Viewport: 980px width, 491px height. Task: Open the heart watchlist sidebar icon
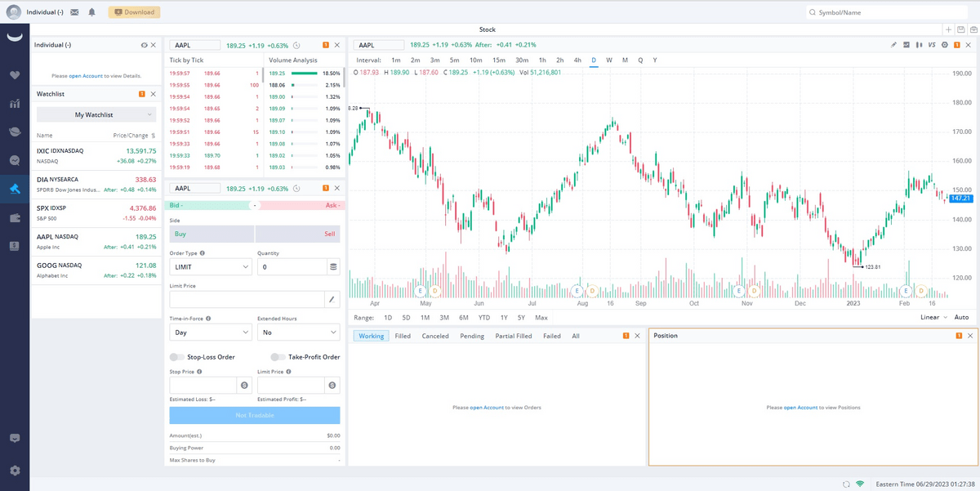pyautogui.click(x=15, y=75)
